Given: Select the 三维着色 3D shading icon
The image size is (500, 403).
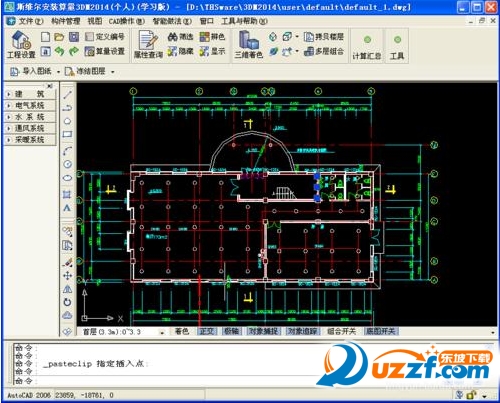Looking at the screenshot, I should [x=249, y=45].
